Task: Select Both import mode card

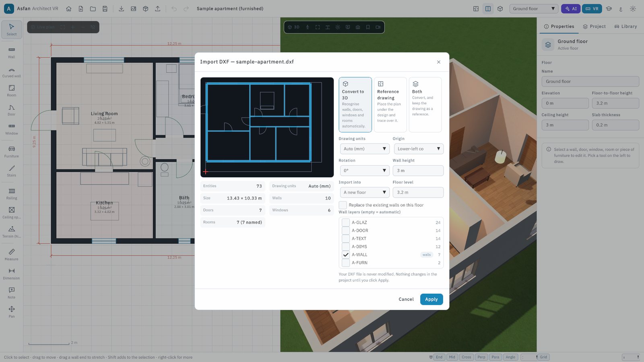Action: [425, 105]
